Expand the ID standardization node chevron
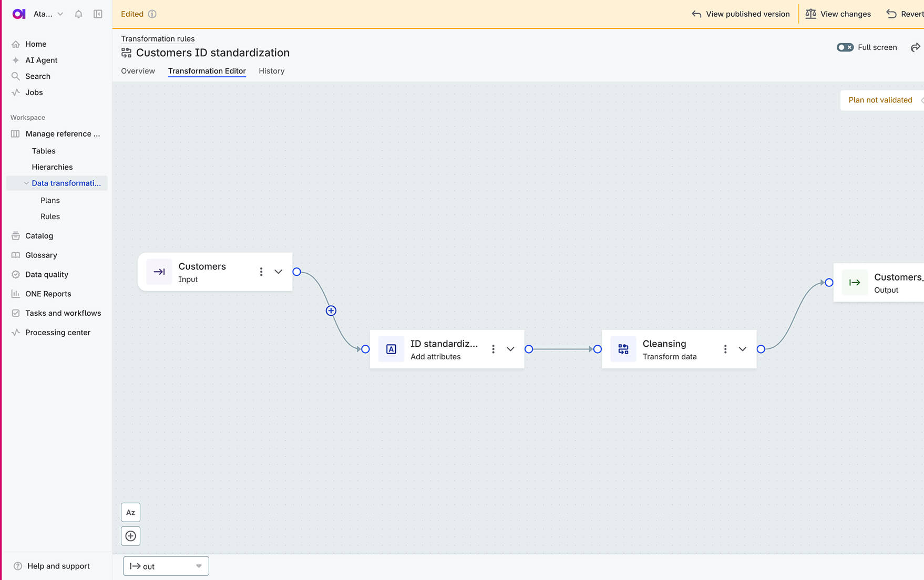 (x=510, y=349)
